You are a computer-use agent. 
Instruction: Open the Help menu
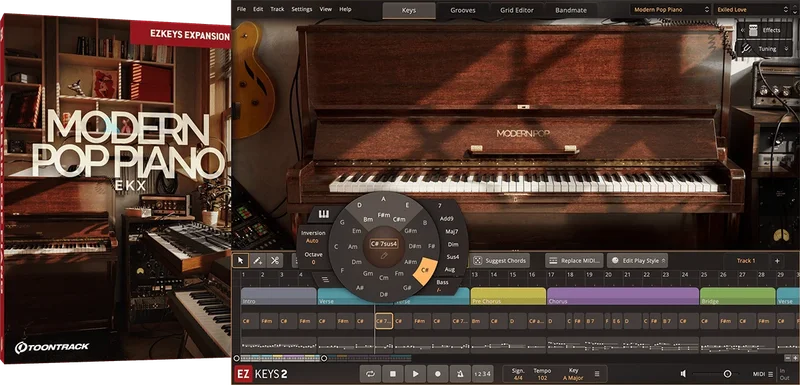345,9
